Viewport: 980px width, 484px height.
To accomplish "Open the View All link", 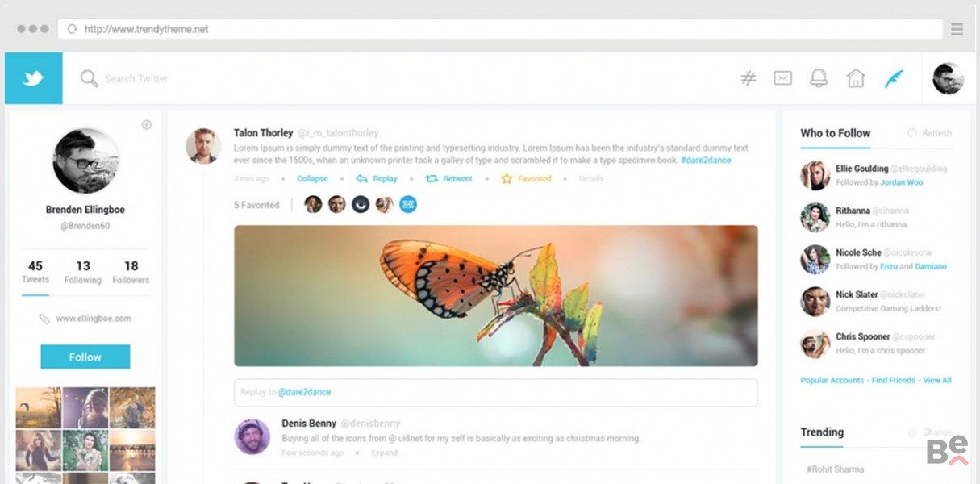I will click(x=937, y=380).
